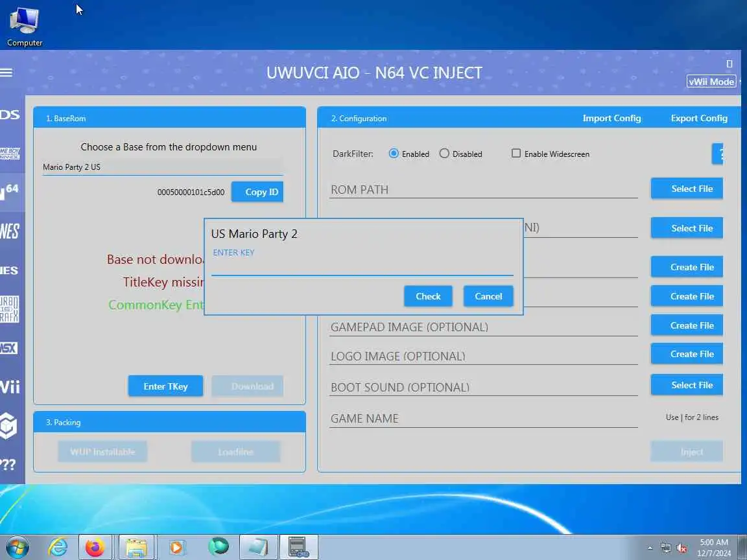
Task: Click the first Create File button below INI
Action: coord(687,267)
